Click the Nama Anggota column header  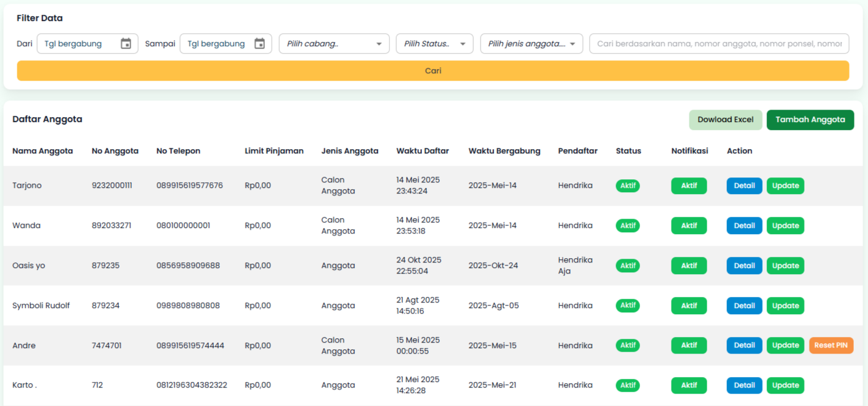pyautogui.click(x=43, y=151)
